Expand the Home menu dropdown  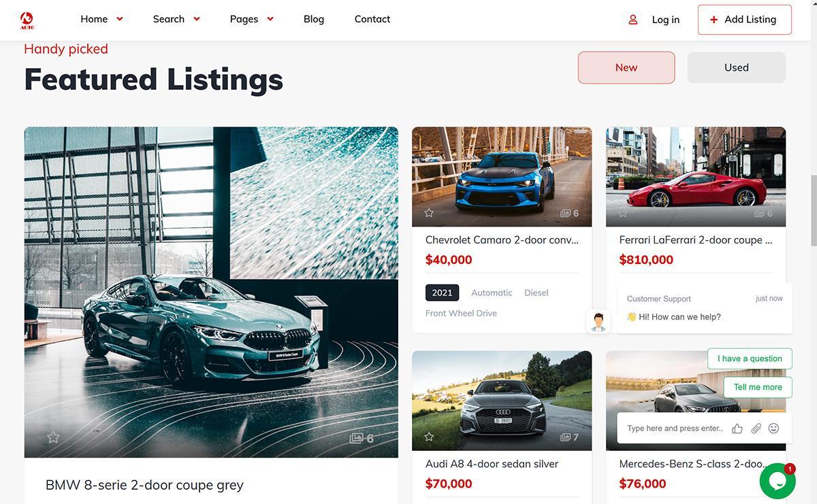(120, 19)
